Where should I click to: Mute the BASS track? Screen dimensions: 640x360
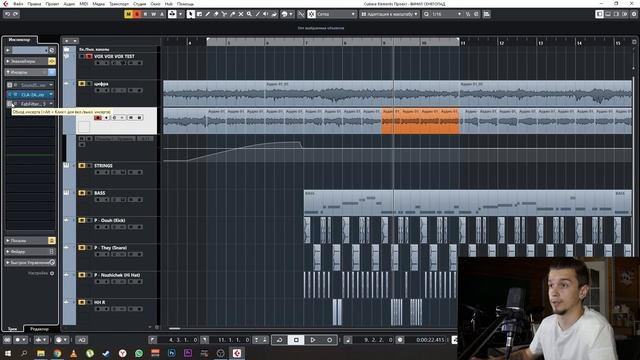point(82,193)
